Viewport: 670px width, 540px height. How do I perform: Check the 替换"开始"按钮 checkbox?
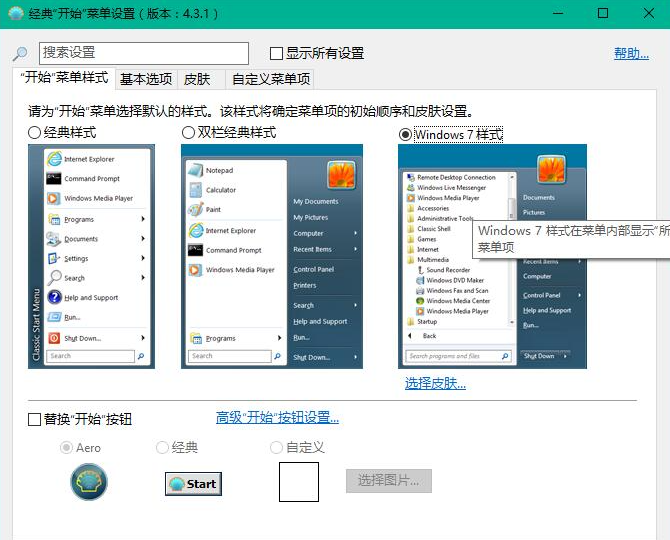(x=35, y=419)
